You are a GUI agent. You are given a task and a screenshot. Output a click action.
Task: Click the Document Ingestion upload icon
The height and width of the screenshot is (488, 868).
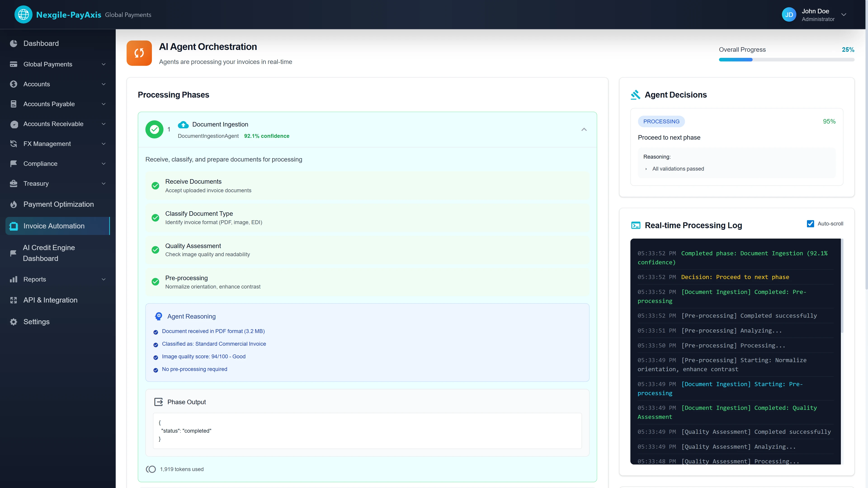(x=183, y=125)
